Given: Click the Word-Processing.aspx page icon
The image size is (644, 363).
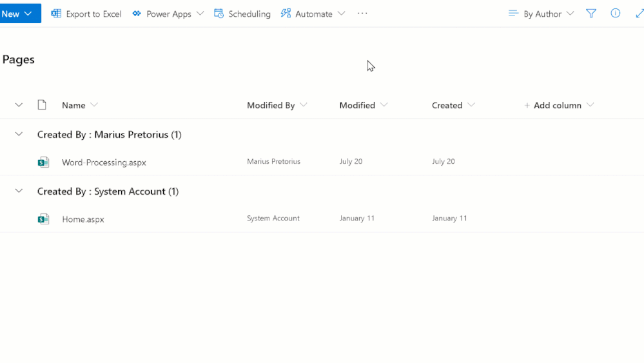Looking at the screenshot, I should (x=43, y=162).
